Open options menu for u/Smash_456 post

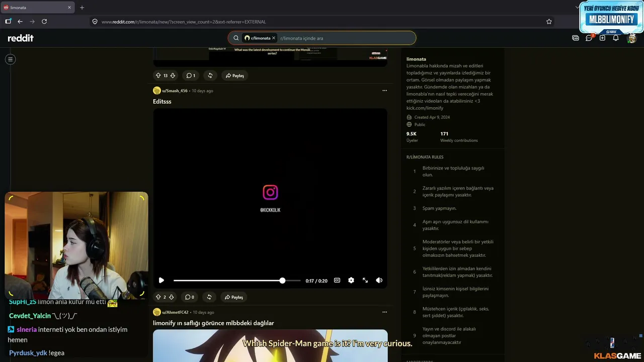click(x=384, y=90)
